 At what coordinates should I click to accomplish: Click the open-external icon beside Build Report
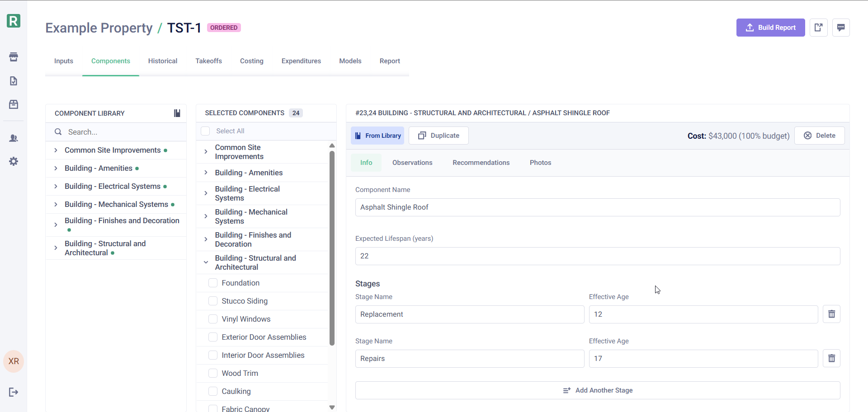(818, 28)
